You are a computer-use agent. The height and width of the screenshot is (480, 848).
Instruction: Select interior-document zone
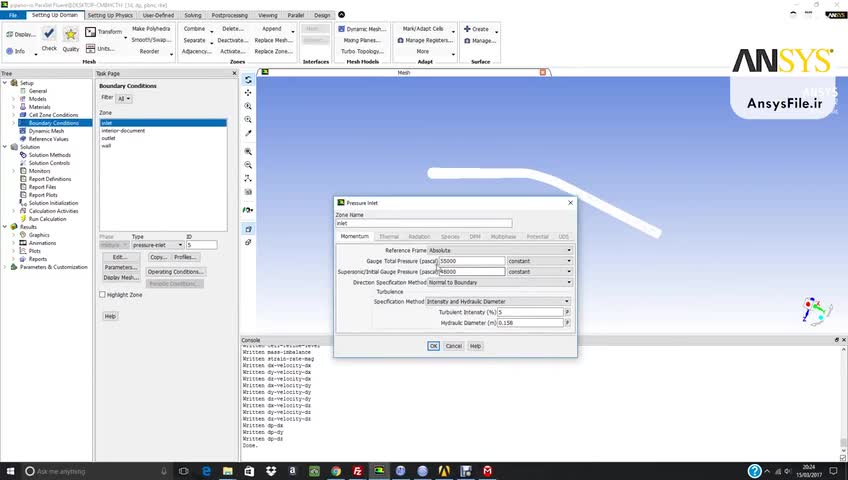pyautogui.click(x=163, y=130)
